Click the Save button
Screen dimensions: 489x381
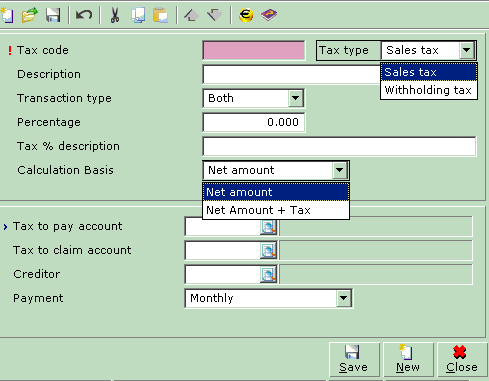pyautogui.click(x=354, y=359)
